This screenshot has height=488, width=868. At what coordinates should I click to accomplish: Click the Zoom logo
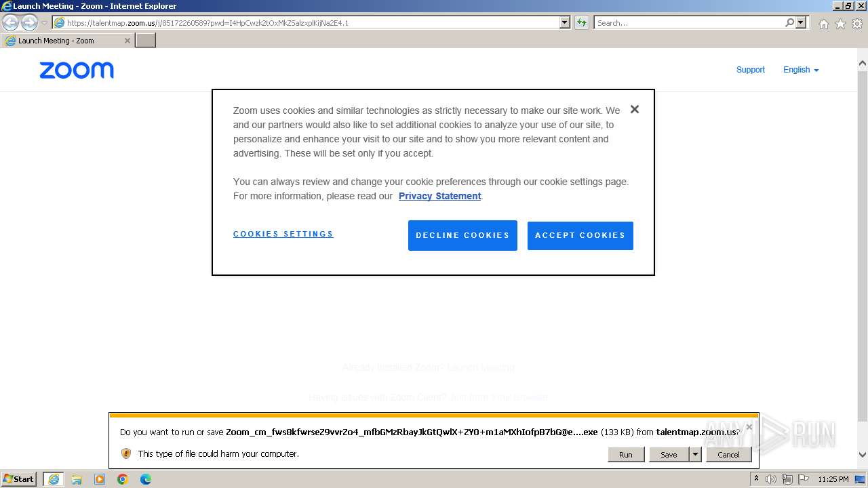pos(77,70)
